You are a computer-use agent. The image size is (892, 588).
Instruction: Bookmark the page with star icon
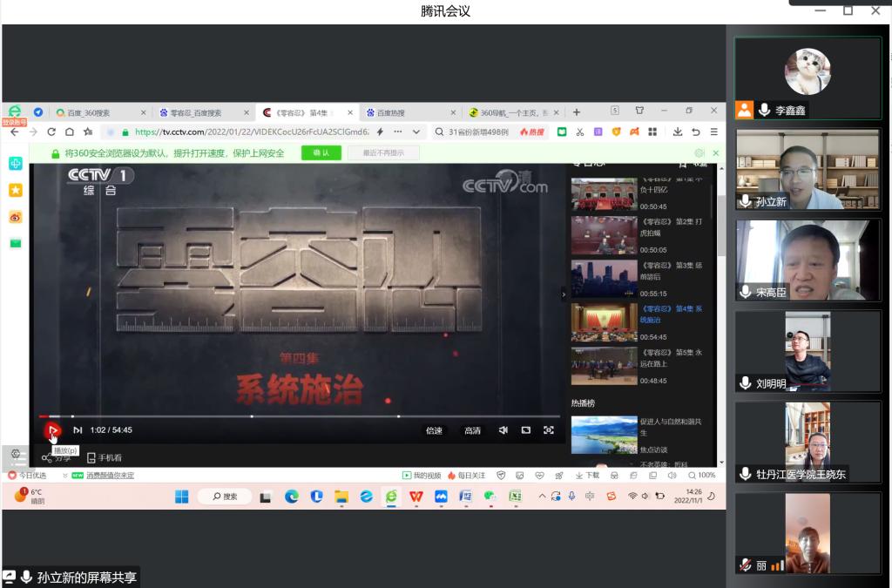tap(88, 132)
